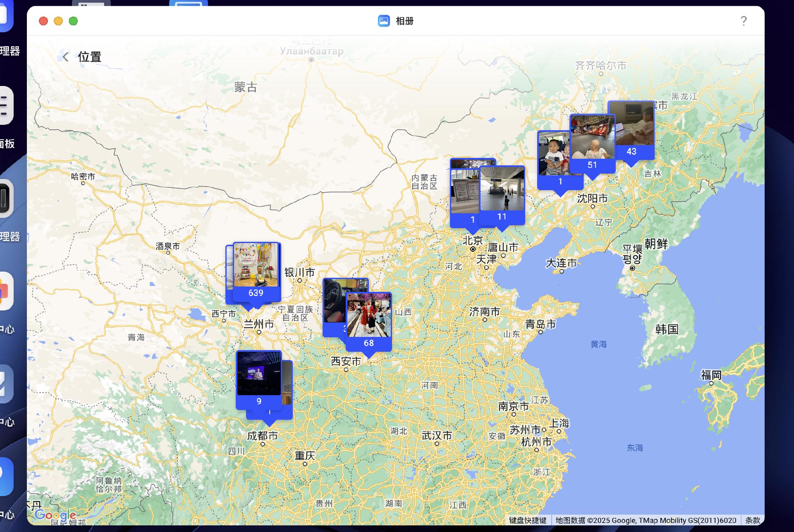Click the 北京 city label
This screenshot has height=532, width=794.
tap(473, 241)
